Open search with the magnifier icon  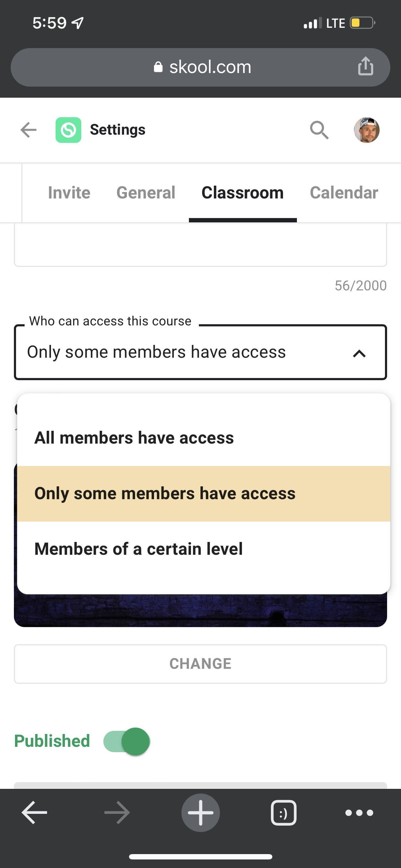[x=319, y=130]
